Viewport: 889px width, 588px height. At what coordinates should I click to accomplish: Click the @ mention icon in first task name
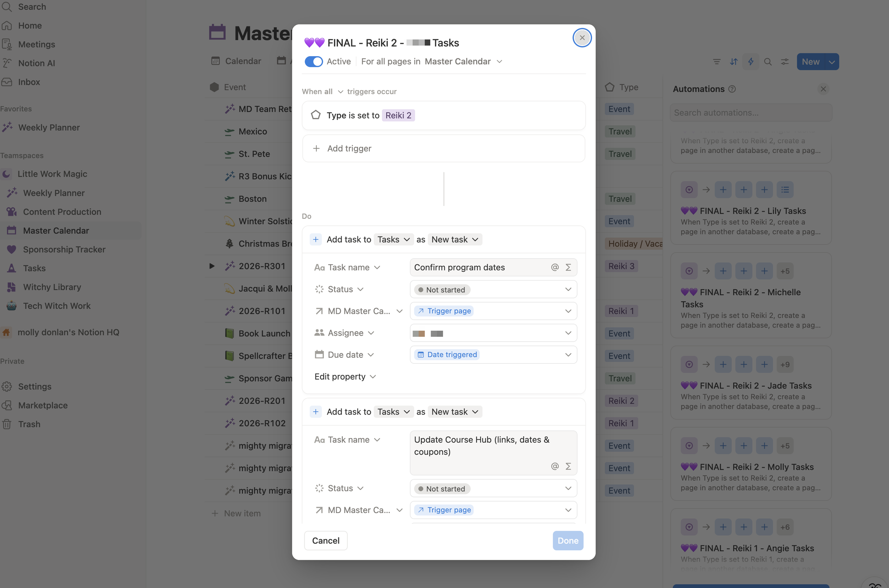[x=555, y=268]
